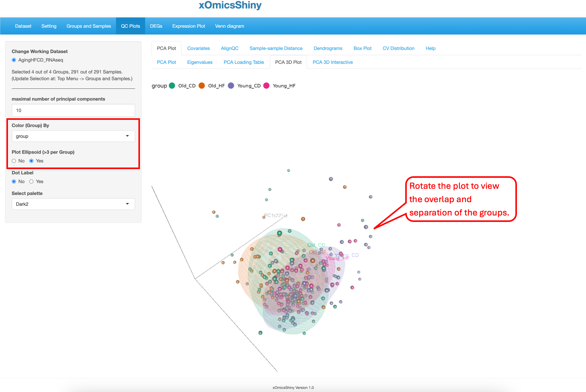Click the maximal principal components input field
This screenshot has width=586, height=392.
tap(73, 110)
